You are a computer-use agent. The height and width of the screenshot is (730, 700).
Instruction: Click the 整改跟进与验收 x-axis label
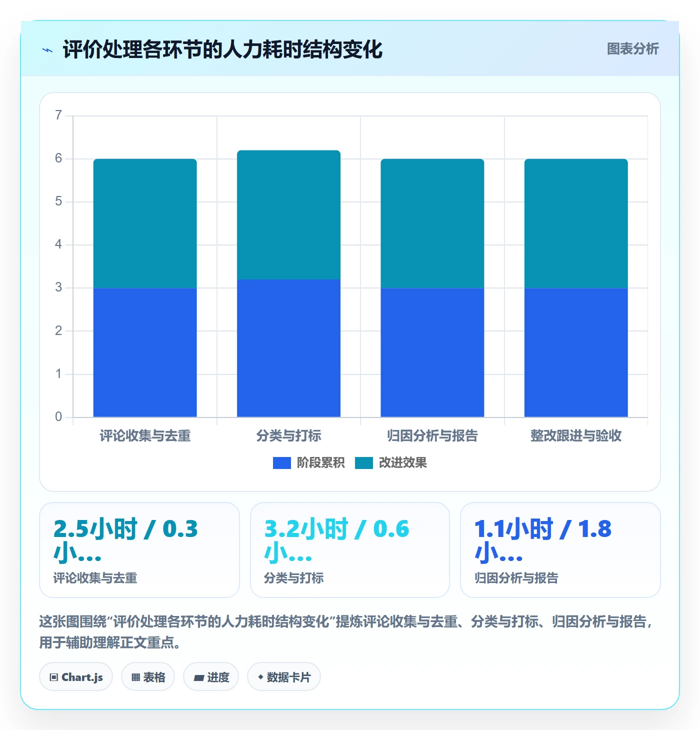(x=576, y=435)
